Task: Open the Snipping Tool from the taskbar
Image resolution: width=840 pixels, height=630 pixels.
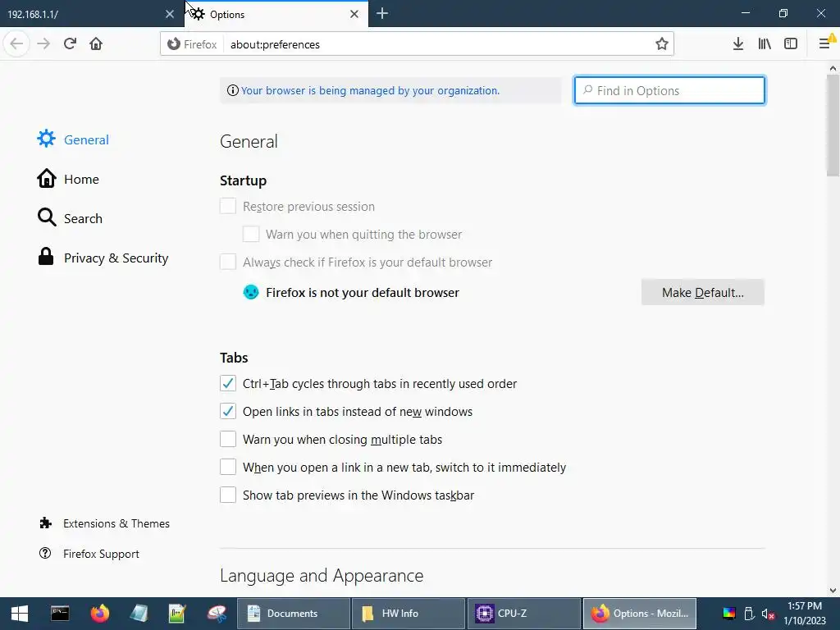Action: [217, 614]
